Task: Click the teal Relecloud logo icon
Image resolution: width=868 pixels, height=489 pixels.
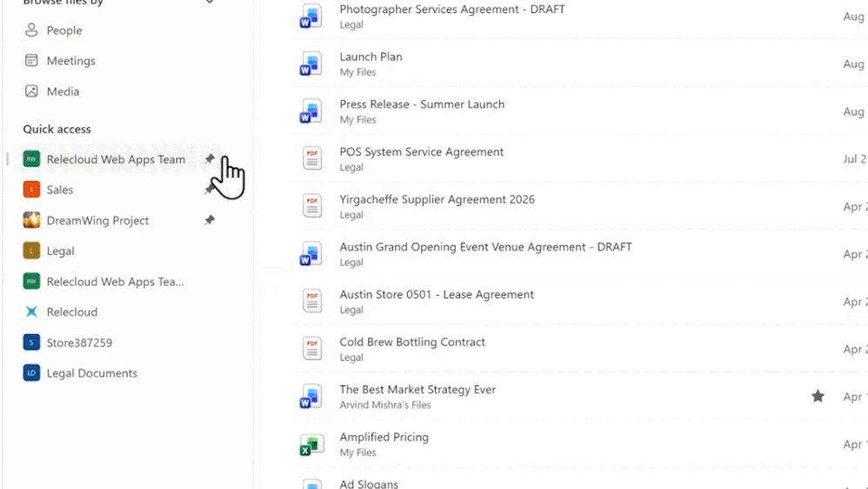Action: (x=31, y=311)
